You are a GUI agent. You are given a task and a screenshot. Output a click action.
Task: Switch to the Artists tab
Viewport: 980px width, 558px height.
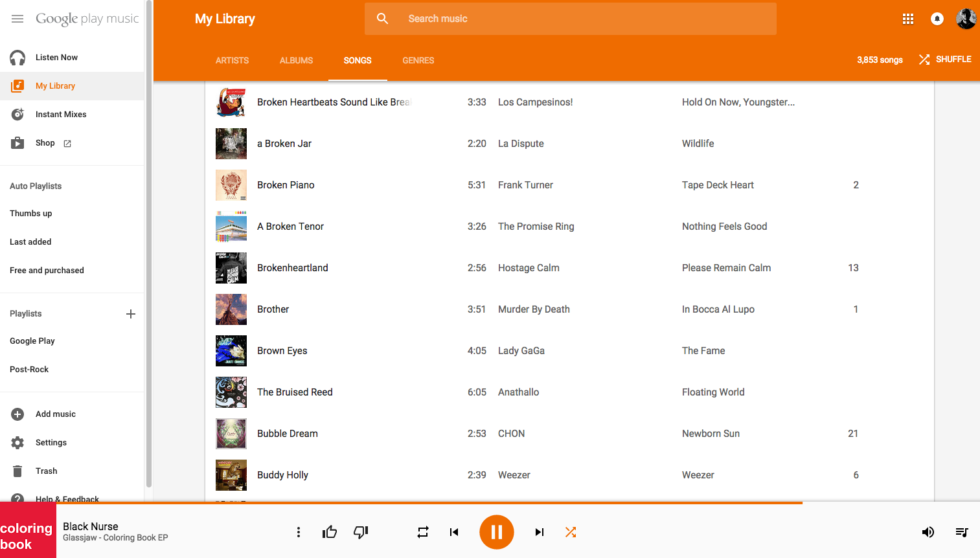tap(232, 60)
